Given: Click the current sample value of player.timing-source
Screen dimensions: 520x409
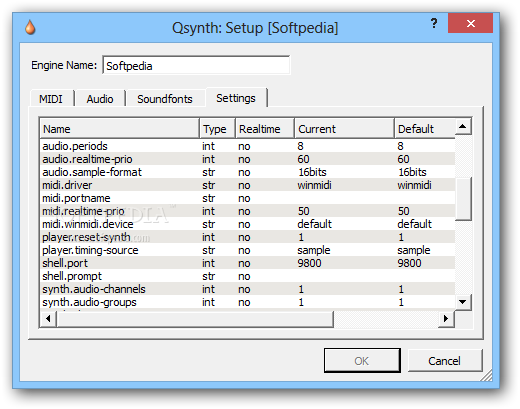Looking at the screenshot, I should (314, 250).
